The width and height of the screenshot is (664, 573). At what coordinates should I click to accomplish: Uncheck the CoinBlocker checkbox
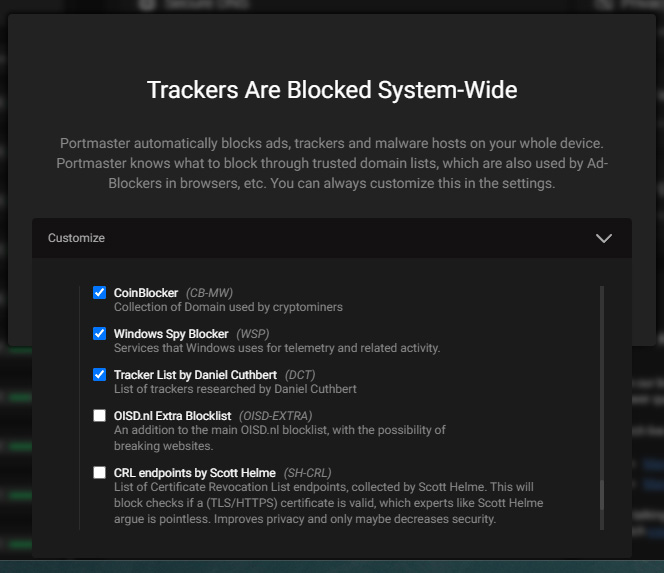pos(100,293)
